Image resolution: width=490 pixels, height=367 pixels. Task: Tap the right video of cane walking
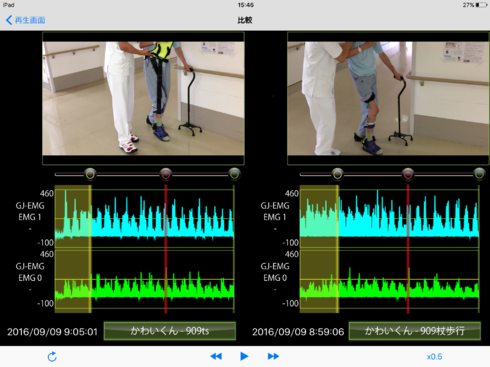pos(388,98)
